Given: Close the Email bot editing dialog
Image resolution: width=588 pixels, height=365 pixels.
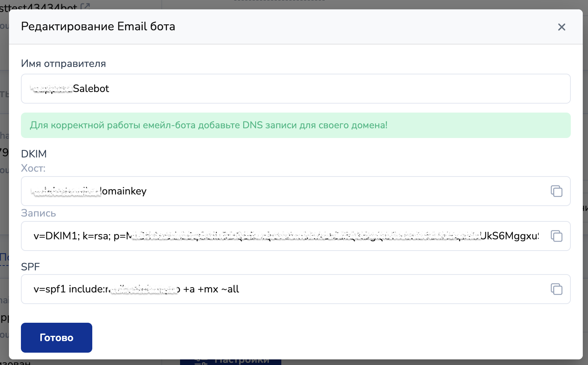Looking at the screenshot, I should click(561, 27).
